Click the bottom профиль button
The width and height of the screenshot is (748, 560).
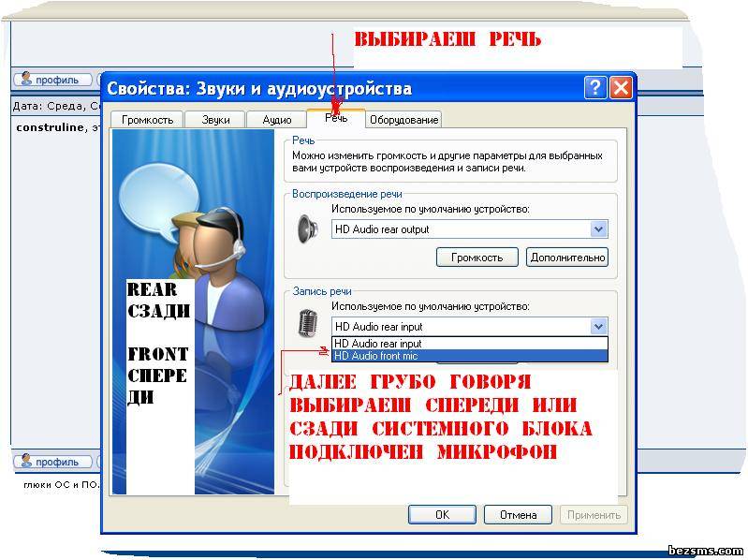coord(52,462)
